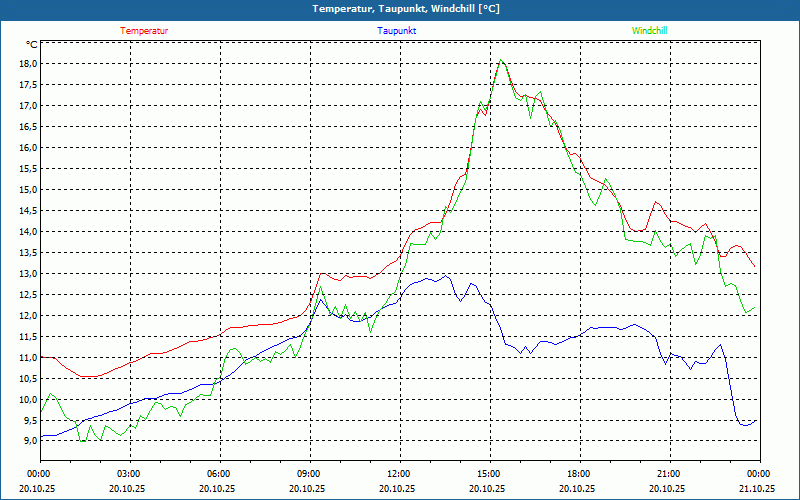Click the °C unit label on the axis
Image resolution: width=800 pixels, height=500 pixels.
coord(32,45)
